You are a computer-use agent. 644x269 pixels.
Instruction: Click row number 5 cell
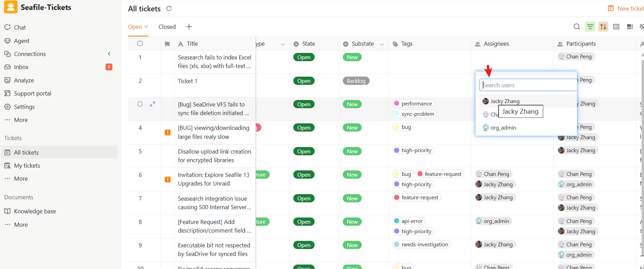[140, 151]
